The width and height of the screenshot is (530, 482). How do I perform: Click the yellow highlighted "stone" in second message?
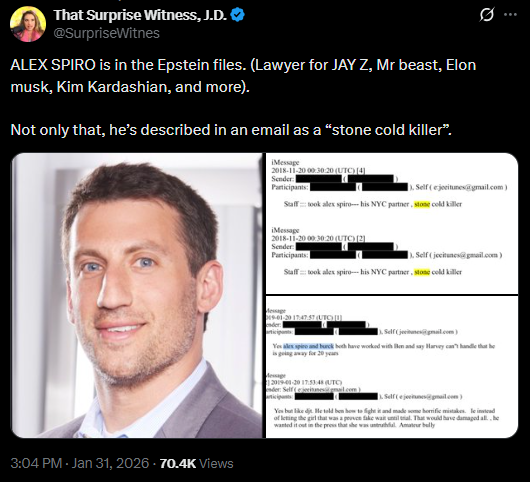422,272
